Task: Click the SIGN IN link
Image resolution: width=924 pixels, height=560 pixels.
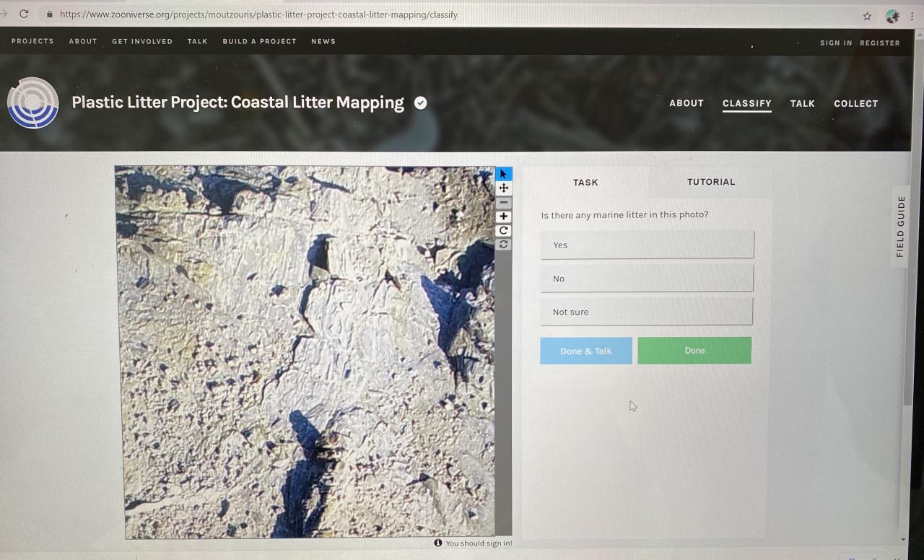Action: pos(836,43)
